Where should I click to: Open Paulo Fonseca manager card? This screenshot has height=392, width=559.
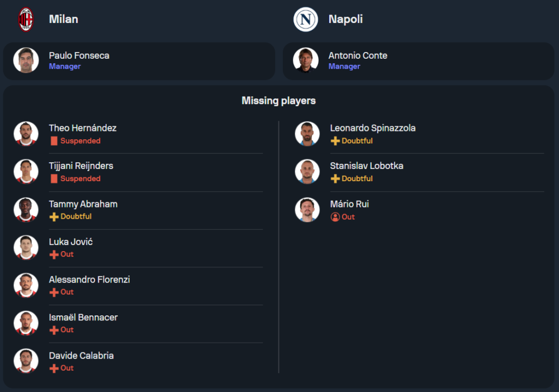pos(168,61)
